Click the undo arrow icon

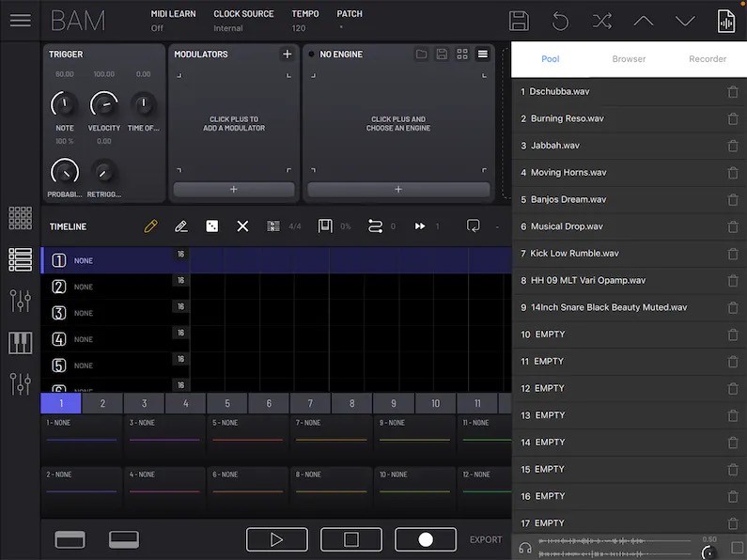point(560,21)
